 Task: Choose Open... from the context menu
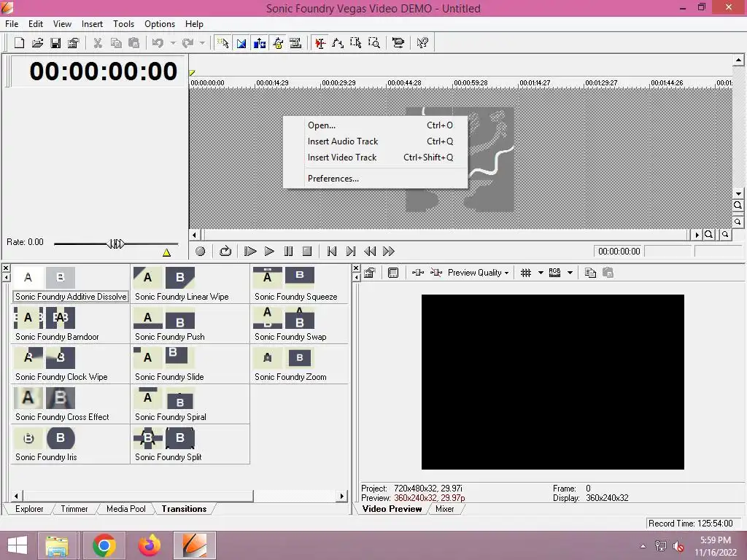(x=375, y=125)
